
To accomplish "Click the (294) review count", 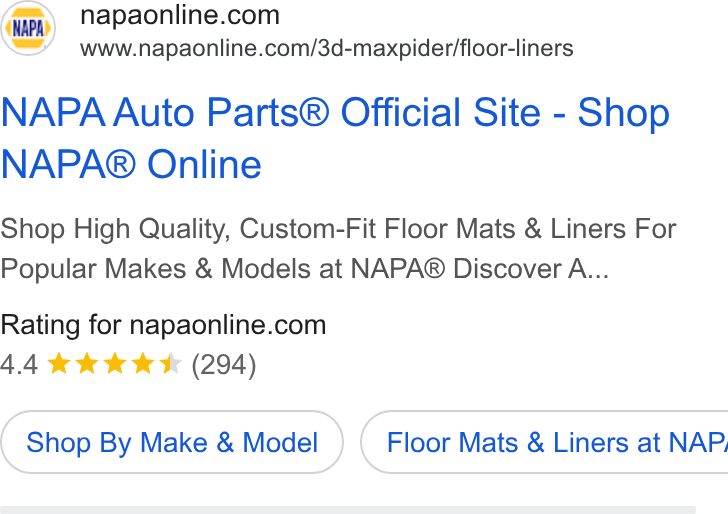I will 224,365.
